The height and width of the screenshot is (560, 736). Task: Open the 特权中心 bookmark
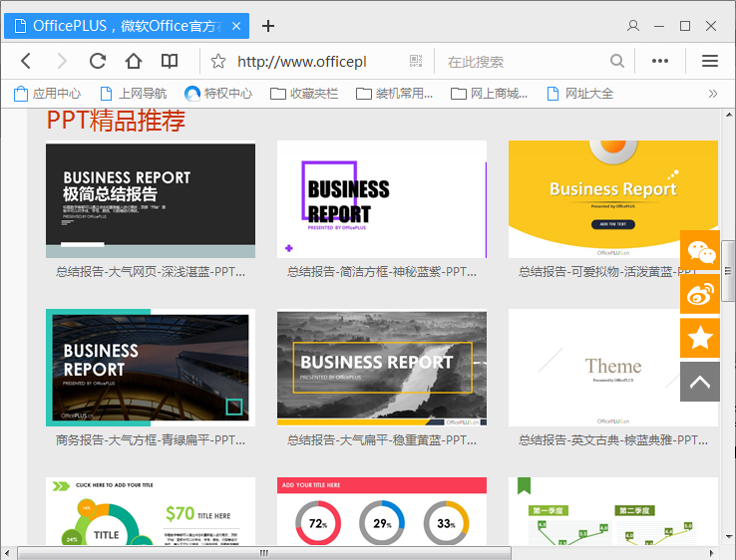[218, 94]
